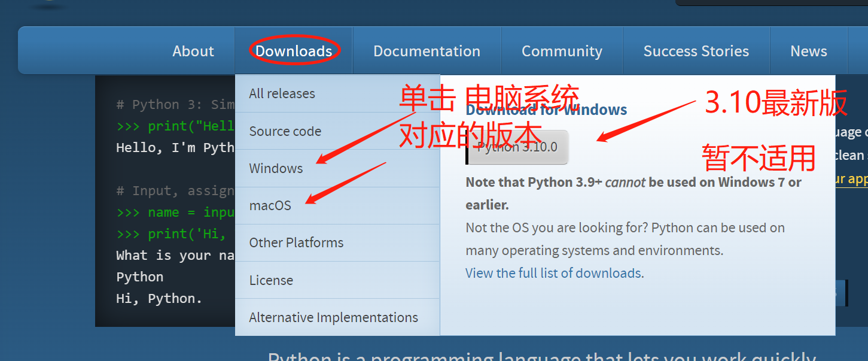Open Alternative Implementations entry
This screenshot has width=868, height=361.
(x=337, y=317)
